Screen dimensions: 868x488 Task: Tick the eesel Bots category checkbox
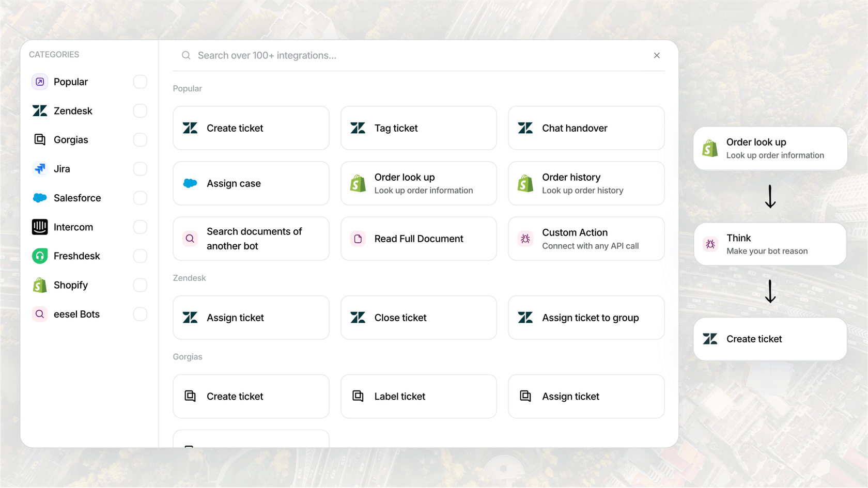[140, 314]
